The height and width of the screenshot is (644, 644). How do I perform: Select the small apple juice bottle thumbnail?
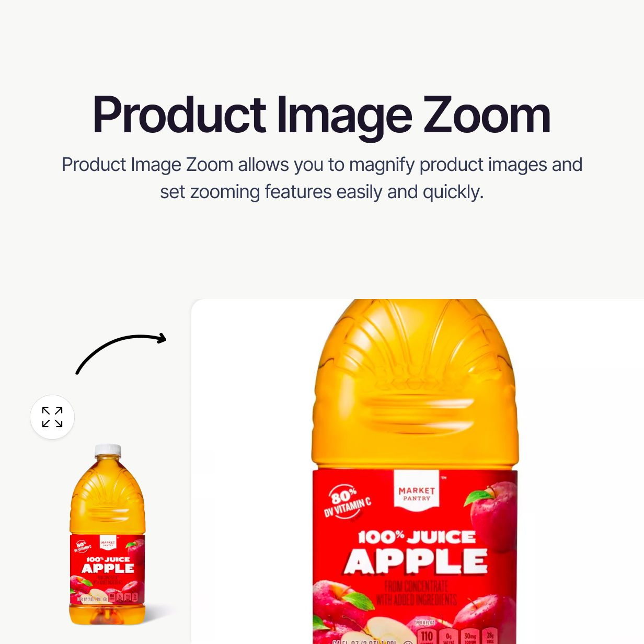(107, 534)
